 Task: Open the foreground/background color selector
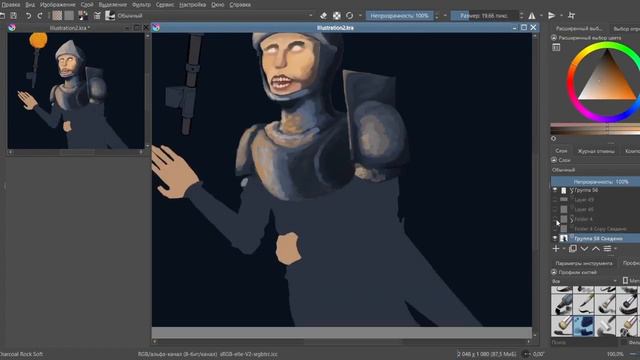(83, 16)
